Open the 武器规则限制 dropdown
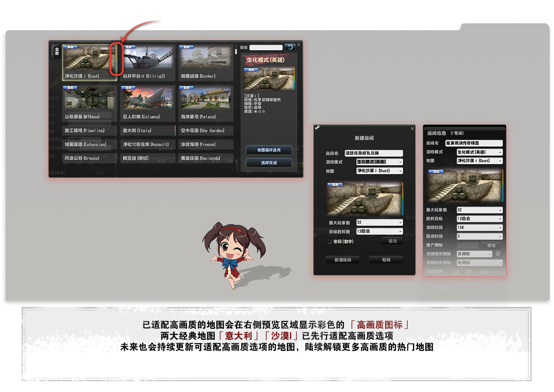Screen dimensions: 554x392 (x=475, y=254)
